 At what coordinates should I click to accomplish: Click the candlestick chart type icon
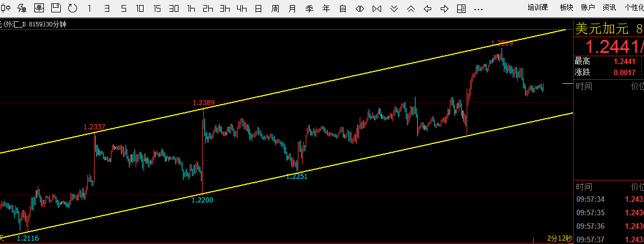[5, 8]
